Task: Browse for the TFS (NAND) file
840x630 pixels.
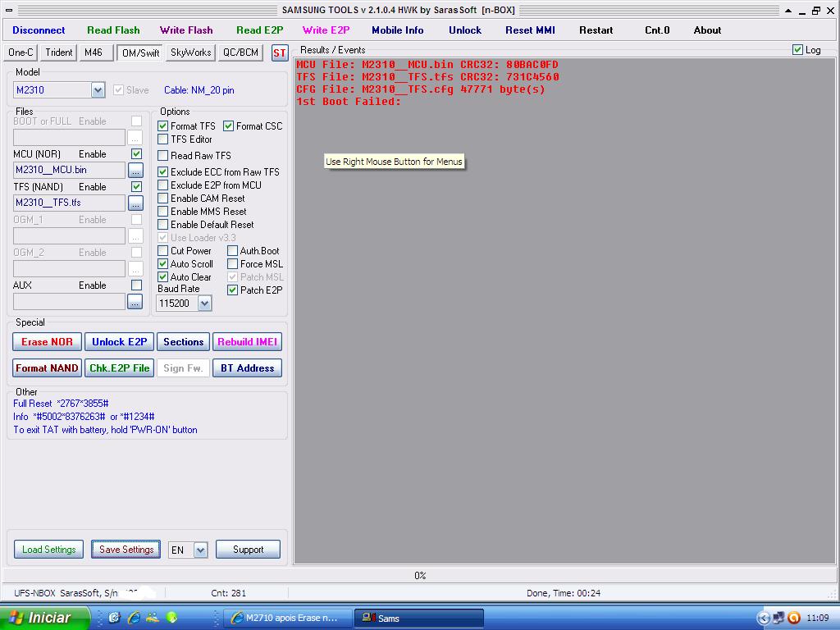Action: [135, 203]
